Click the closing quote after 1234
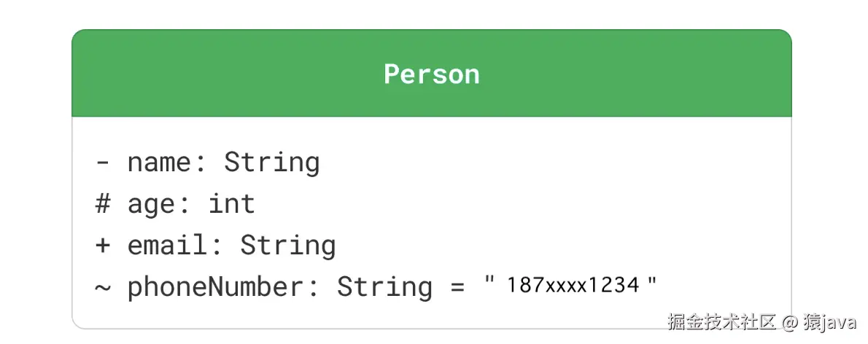The width and height of the screenshot is (868, 344). pos(652,281)
